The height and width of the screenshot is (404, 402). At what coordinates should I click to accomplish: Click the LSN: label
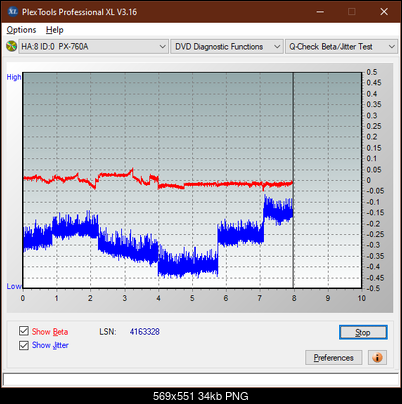pyautogui.click(x=108, y=332)
